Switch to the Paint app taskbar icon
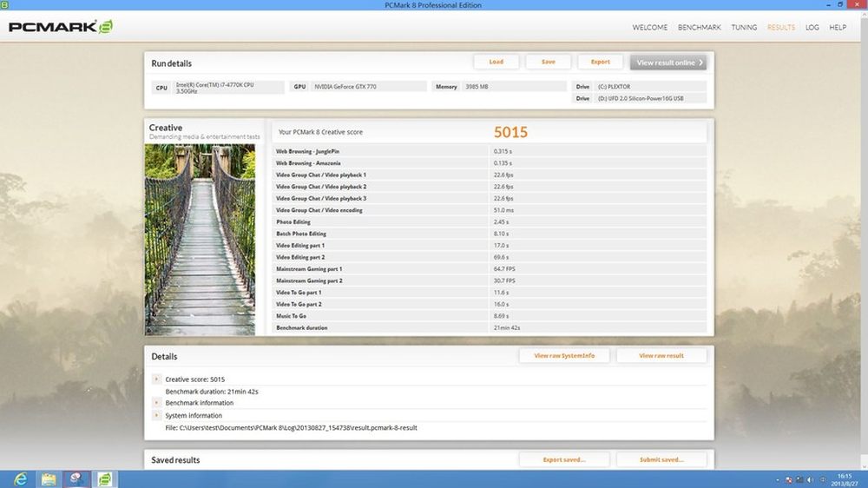Screen dimensions: 868x488 click(76, 479)
